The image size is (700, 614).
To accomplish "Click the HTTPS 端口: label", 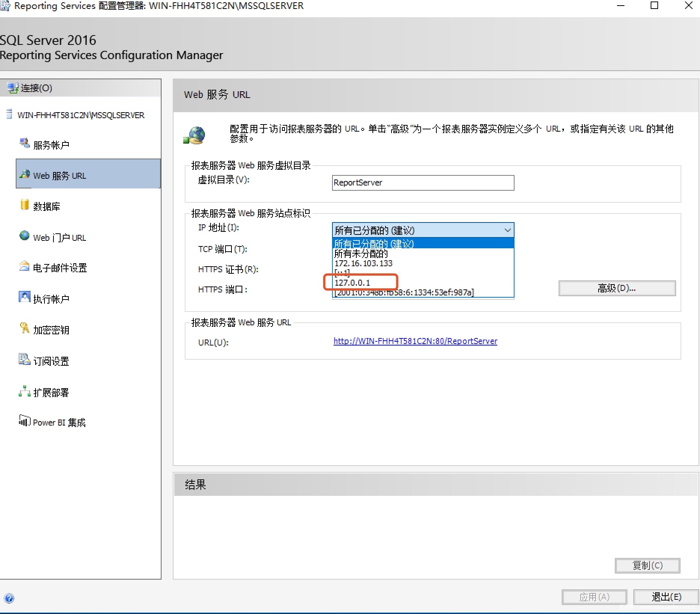I will click(222, 290).
